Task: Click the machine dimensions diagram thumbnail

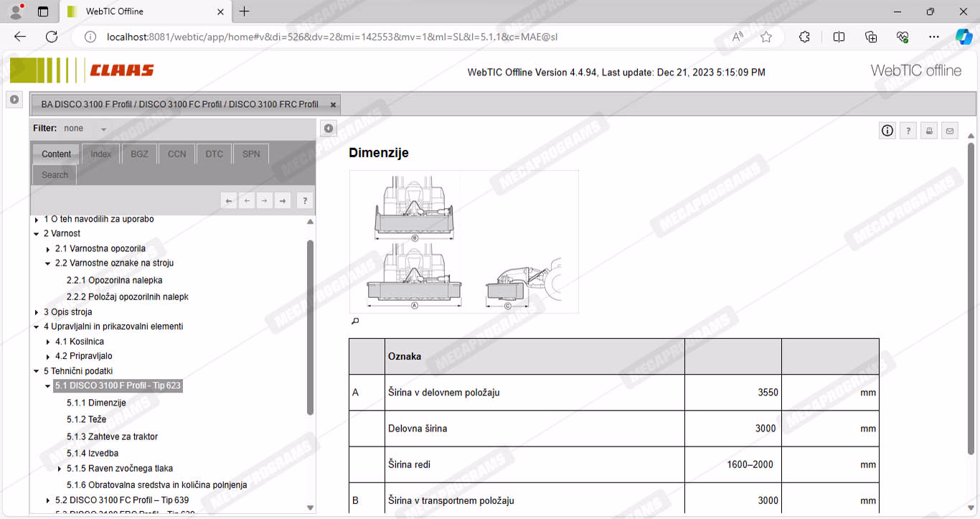Action: point(463,241)
